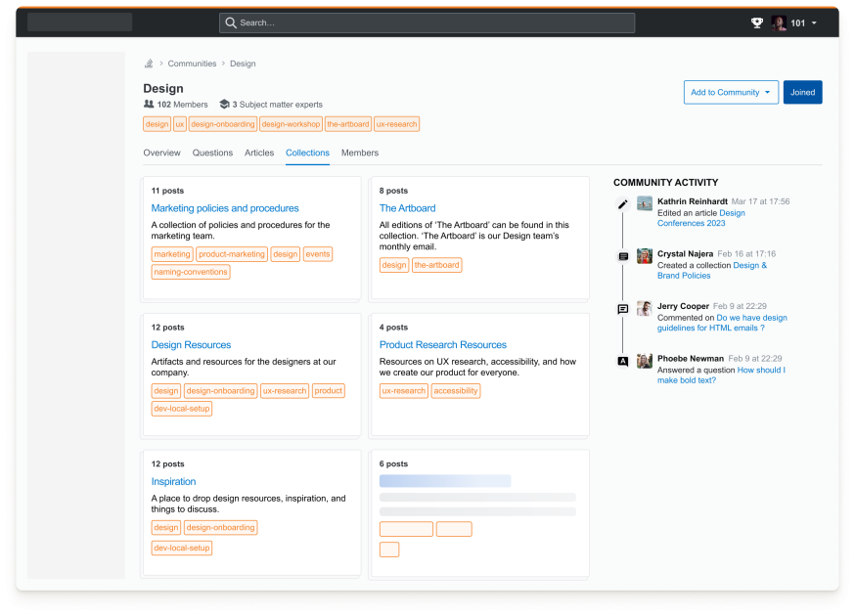
Task: Open Product Research Resources collection
Action: [x=443, y=345]
